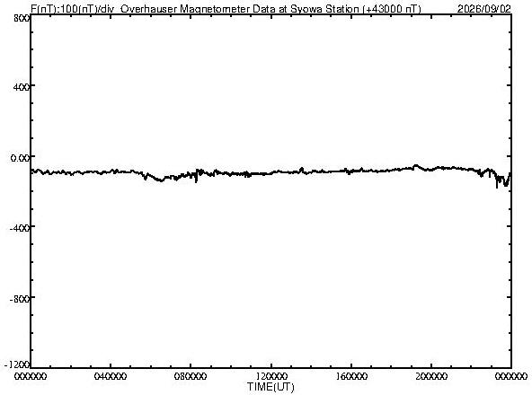Viewport: 532px width, 395px height.
Task: Click the leftmost 000000 time label
Action: click(x=31, y=376)
